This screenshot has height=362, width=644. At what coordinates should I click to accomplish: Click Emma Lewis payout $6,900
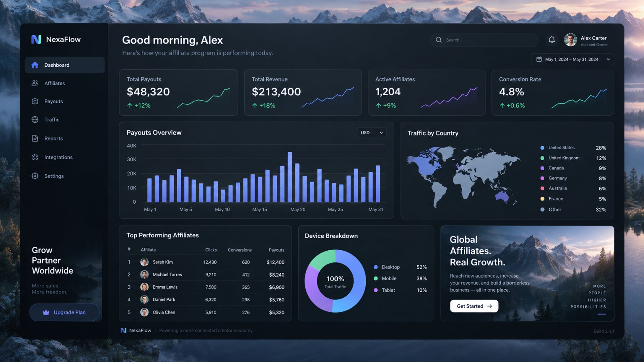click(x=277, y=287)
